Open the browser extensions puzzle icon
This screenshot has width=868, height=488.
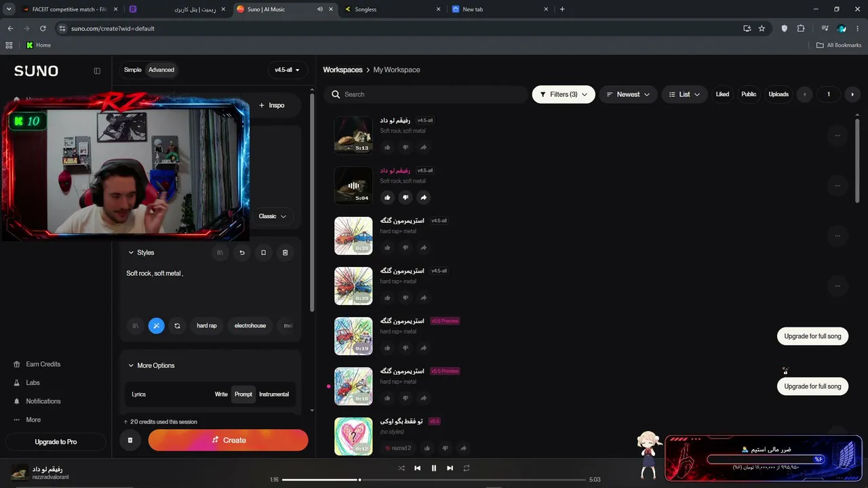tap(801, 28)
